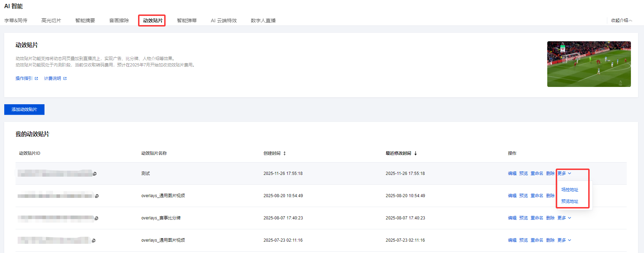Screen dimensions: 644x253
Task: Delete the overlays_赛事比分牌 overlay
Action: pos(550,218)
